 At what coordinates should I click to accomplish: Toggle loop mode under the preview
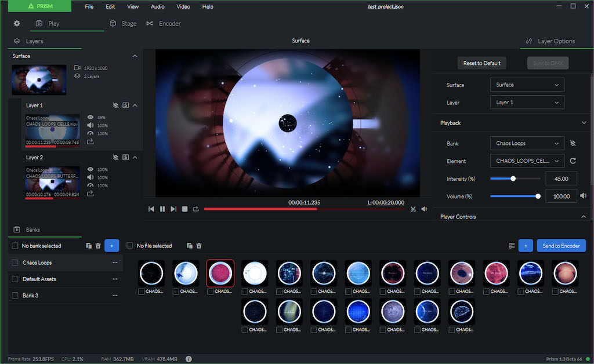[196, 209]
